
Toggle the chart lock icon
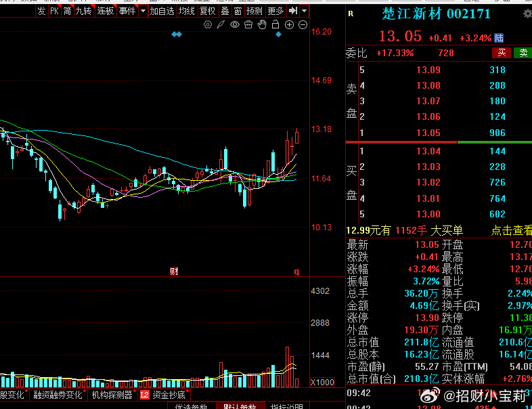(275, 24)
